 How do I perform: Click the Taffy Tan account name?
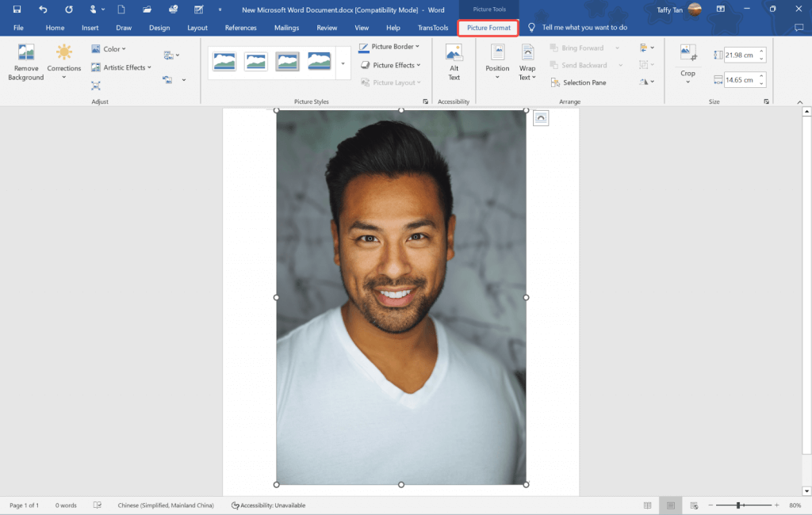(x=669, y=10)
